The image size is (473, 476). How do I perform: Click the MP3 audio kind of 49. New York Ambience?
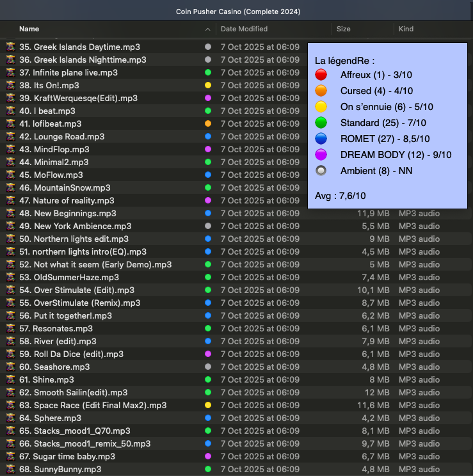pyautogui.click(x=419, y=226)
